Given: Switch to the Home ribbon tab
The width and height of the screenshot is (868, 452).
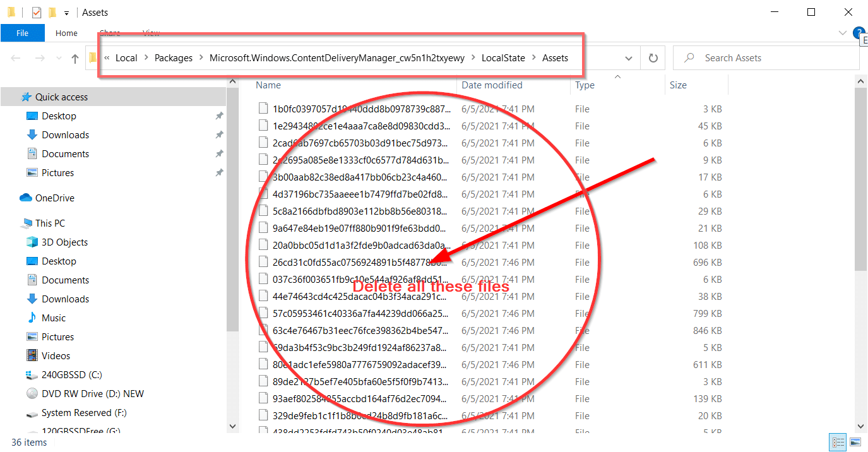Looking at the screenshot, I should 66,33.
